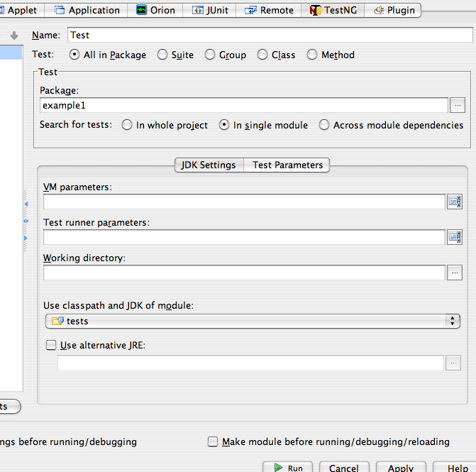The width and height of the screenshot is (476, 472).
Task: Browse for the Working directory
Action: tap(455, 272)
